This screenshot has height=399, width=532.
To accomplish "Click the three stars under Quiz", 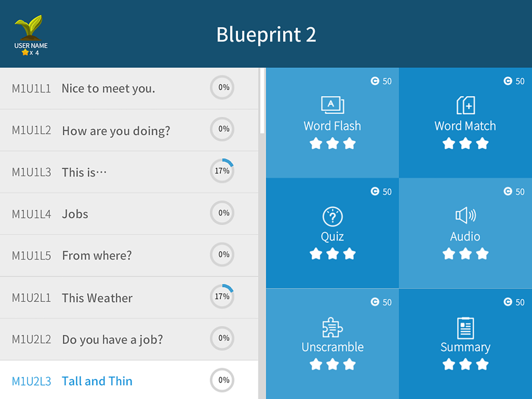I will 332,254.
